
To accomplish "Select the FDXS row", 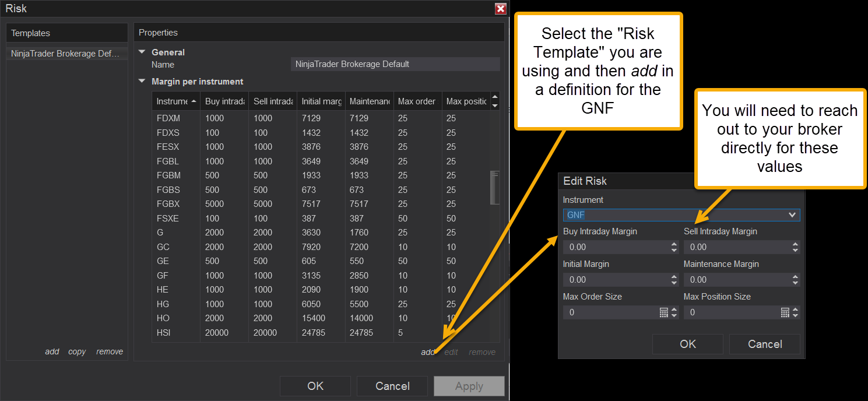I will (321, 133).
